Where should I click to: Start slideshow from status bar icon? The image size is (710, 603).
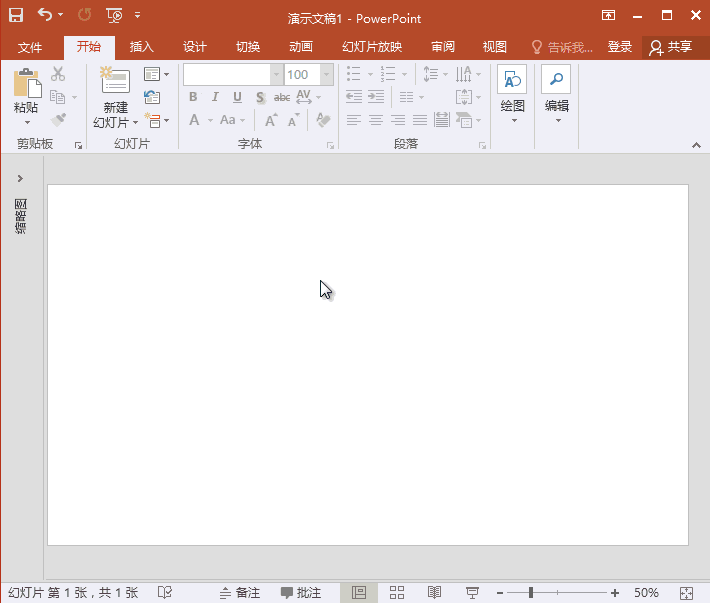[473, 593]
